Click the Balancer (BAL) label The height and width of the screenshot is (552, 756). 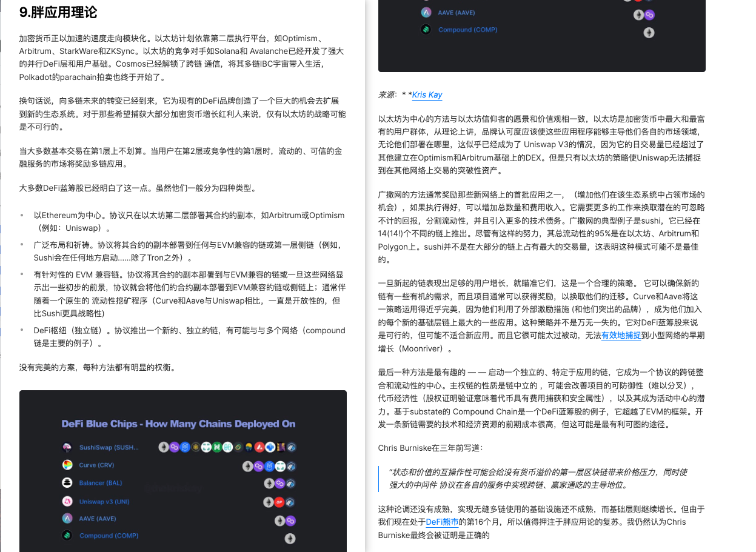(x=101, y=483)
